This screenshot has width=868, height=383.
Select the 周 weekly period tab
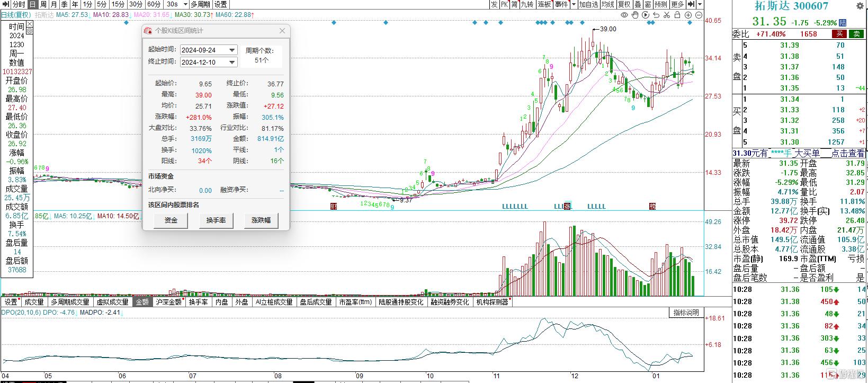[x=43, y=4]
